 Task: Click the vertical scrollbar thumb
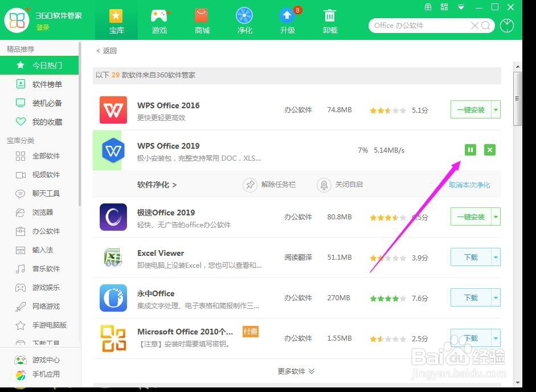[518, 99]
